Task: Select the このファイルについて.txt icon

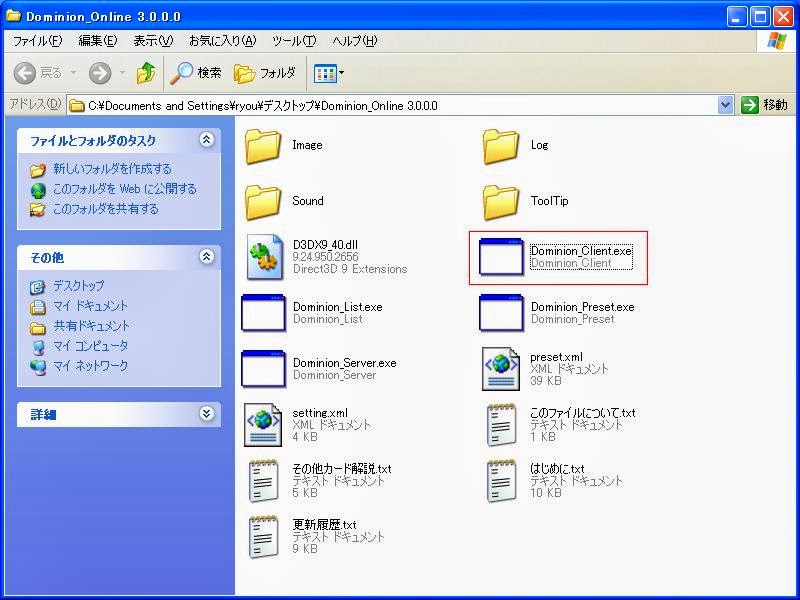Action: click(x=501, y=424)
